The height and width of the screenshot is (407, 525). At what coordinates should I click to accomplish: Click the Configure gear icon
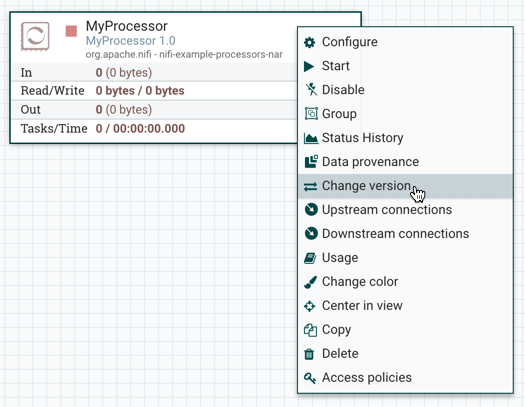point(309,43)
